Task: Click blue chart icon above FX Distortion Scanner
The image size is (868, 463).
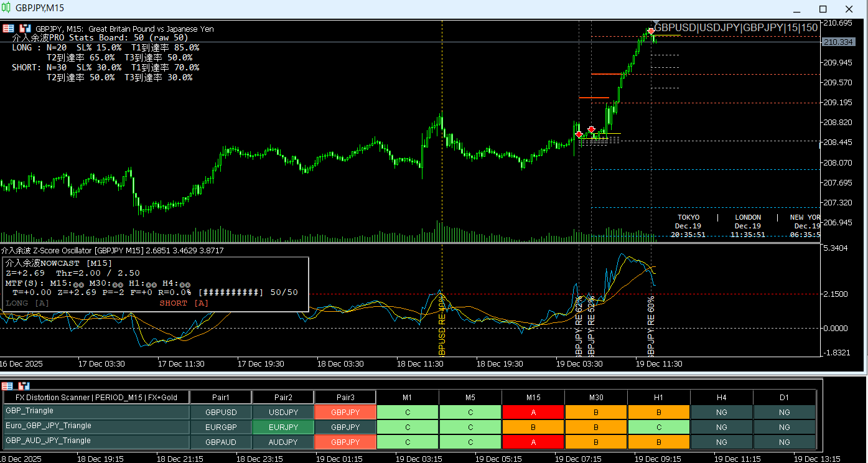Action: [24, 386]
